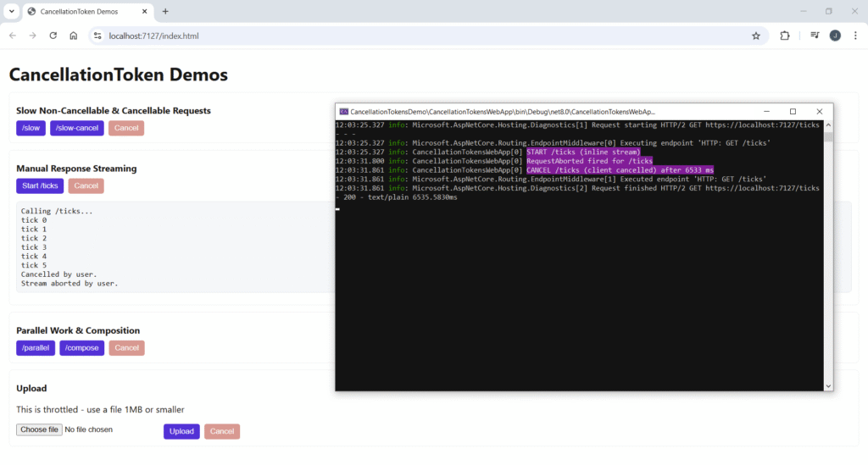The height and width of the screenshot is (465, 868).
Task: Click the Start /ticks button
Action: (x=40, y=185)
